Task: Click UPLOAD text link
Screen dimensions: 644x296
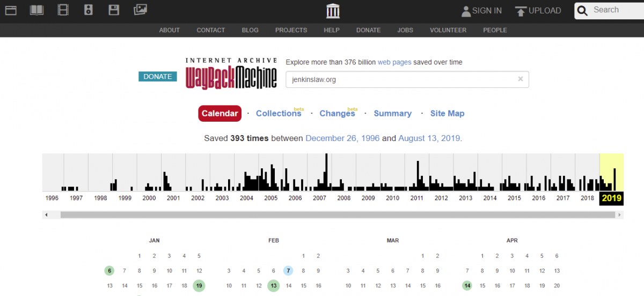Action: (545, 11)
